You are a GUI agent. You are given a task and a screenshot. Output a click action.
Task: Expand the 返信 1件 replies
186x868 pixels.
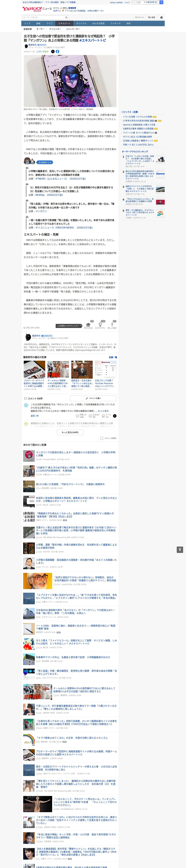tap(35, 416)
